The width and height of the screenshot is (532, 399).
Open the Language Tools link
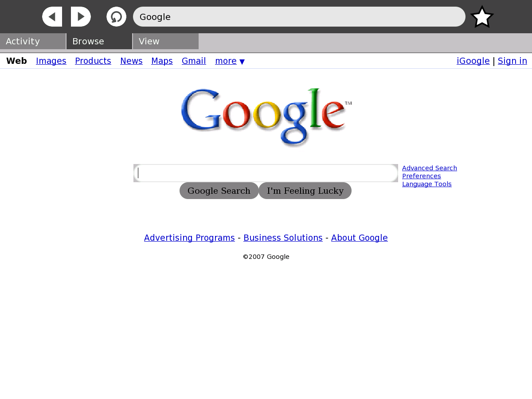[x=427, y=184]
